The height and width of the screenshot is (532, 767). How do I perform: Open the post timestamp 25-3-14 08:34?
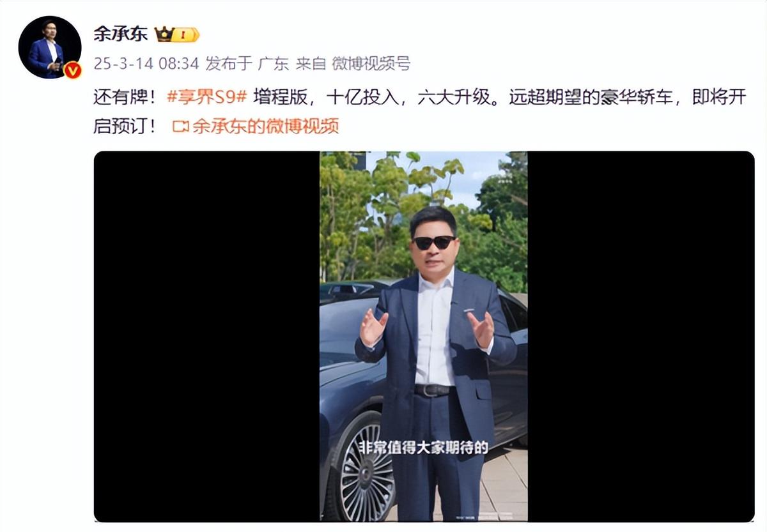click(x=146, y=64)
